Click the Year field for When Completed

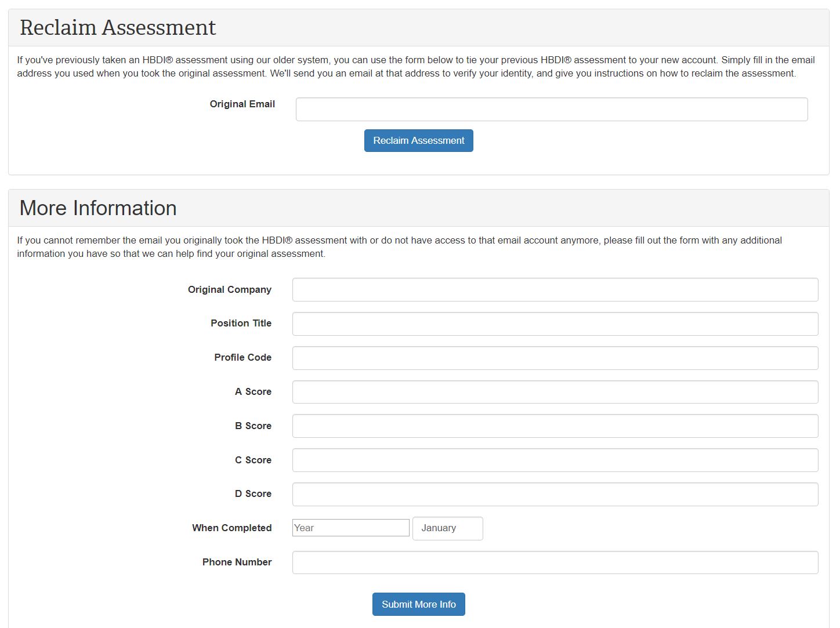(350, 528)
